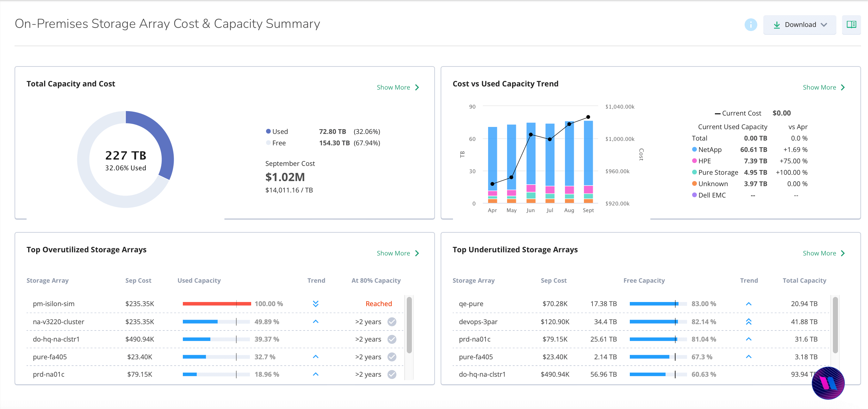Click the up trend arrow for na-v3220-cluster
The image size is (868, 409).
coord(315,321)
